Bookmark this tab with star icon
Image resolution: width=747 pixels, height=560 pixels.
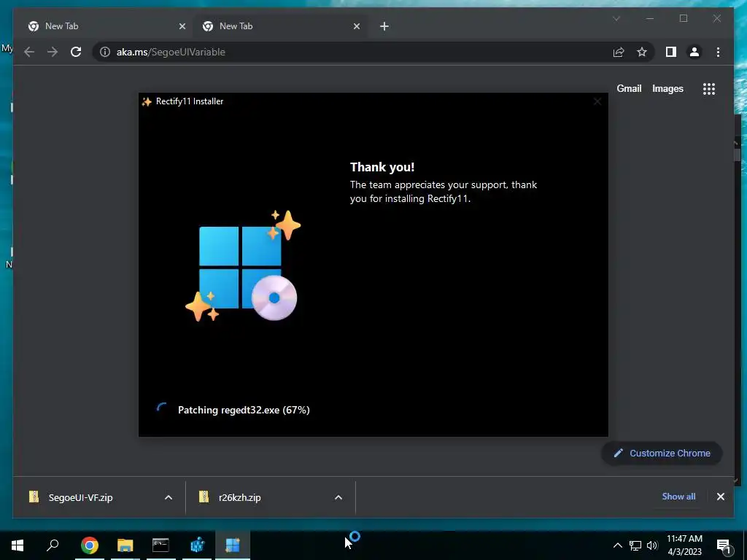pyautogui.click(x=642, y=52)
